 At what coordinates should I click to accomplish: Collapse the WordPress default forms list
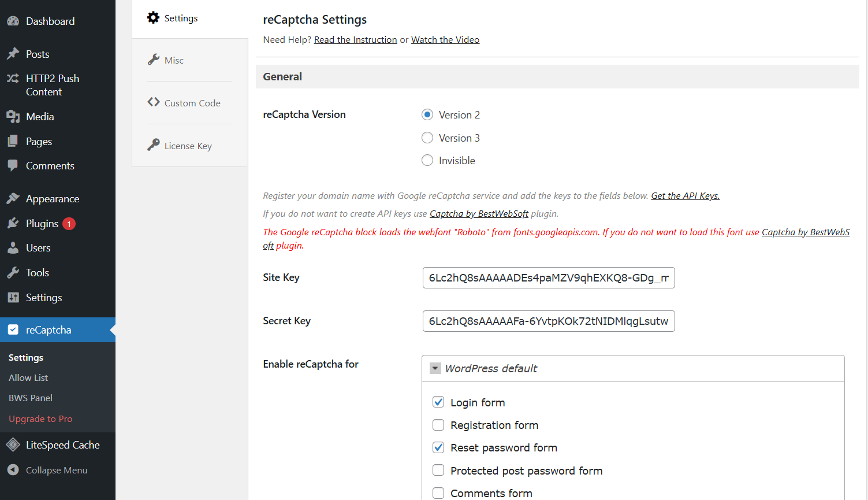tap(435, 368)
